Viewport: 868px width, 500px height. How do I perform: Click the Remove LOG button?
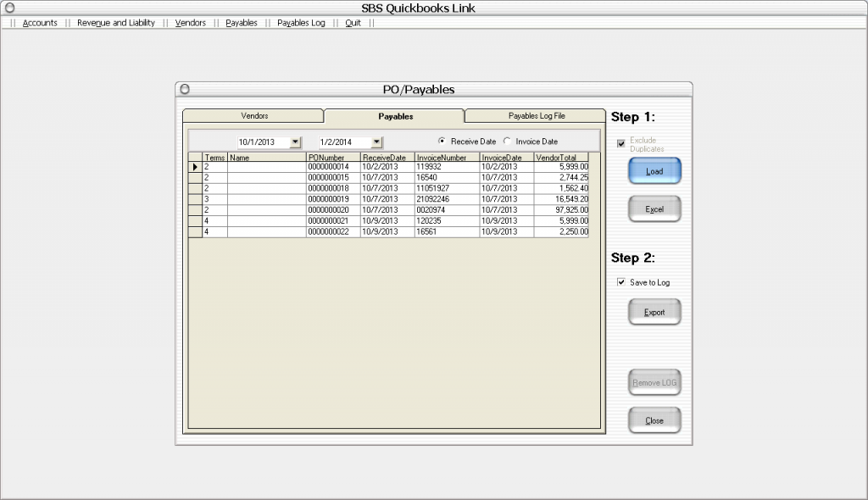[654, 382]
